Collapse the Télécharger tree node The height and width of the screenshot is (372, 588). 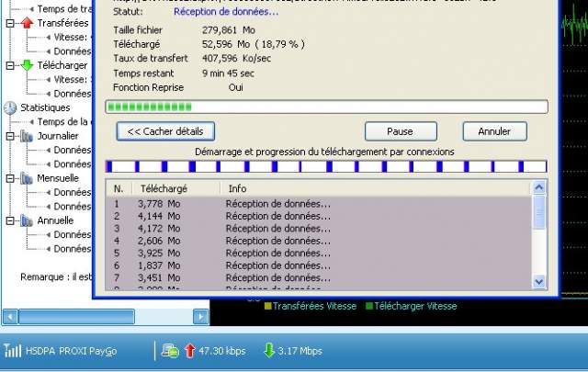point(9,65)
